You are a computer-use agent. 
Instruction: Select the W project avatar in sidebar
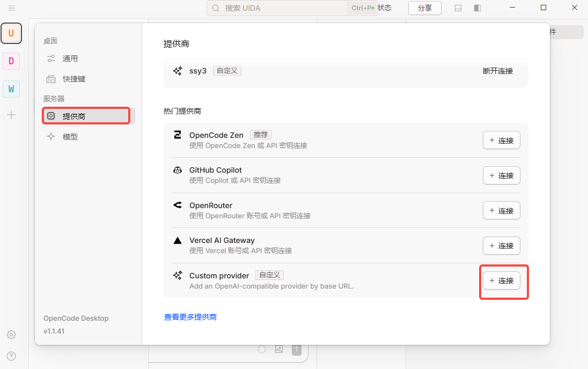[11, 89]
